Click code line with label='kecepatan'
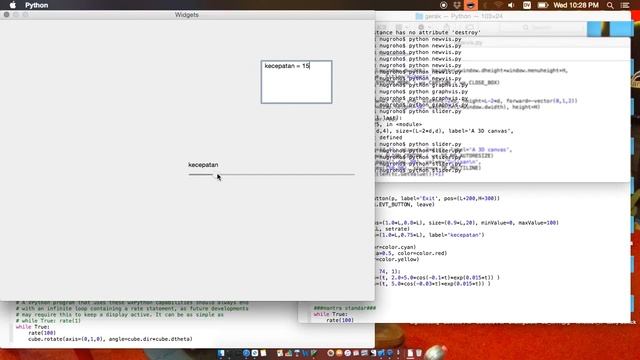Screen dimensions: 640x360 pos(430,235)
